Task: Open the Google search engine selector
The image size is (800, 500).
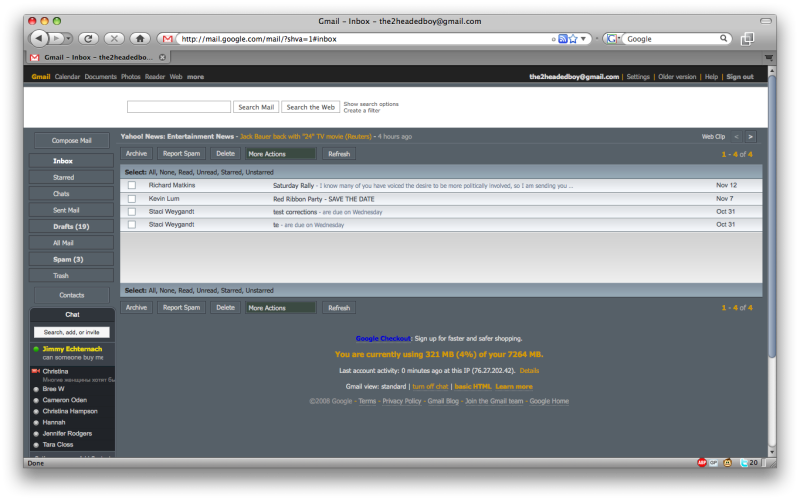Action: tap(612, 39)
